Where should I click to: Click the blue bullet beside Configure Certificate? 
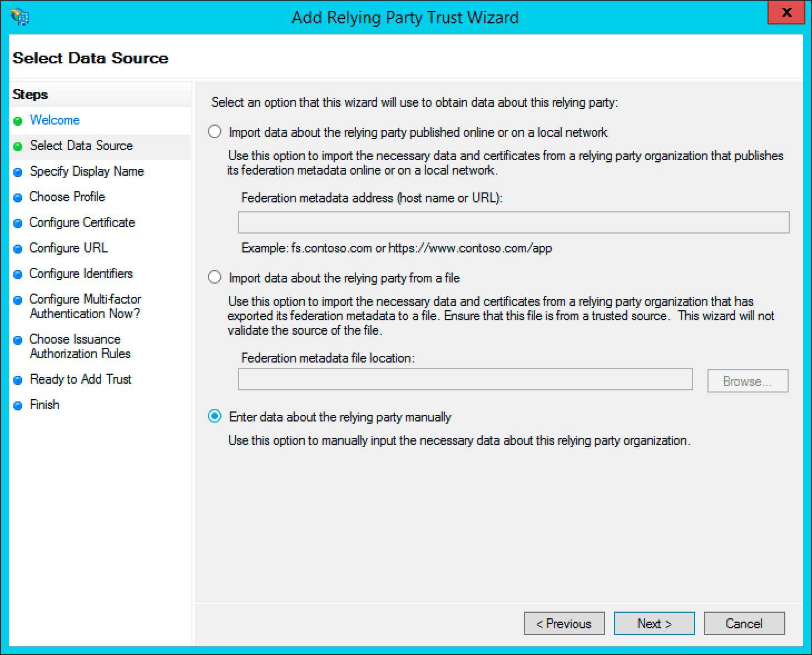tap(18, 223)
